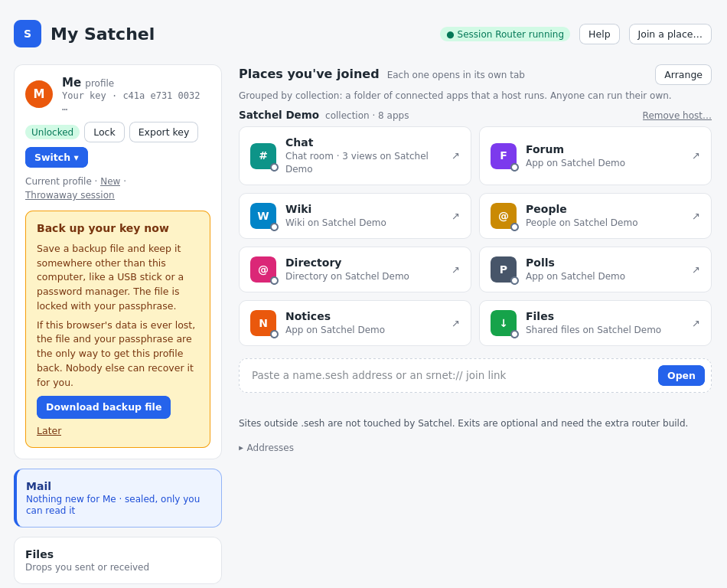Click the Unlocked status badge

(52, 132)
